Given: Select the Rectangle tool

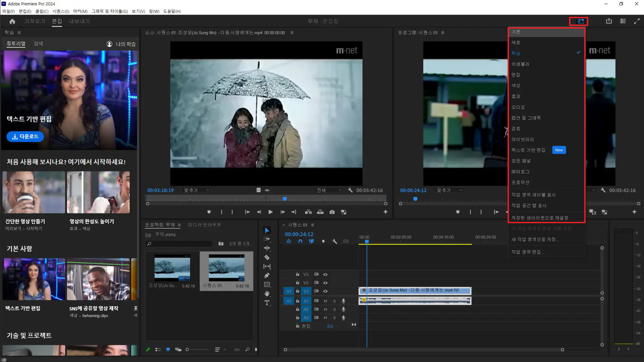Looking at the screenshot, I should click(267, 285).
